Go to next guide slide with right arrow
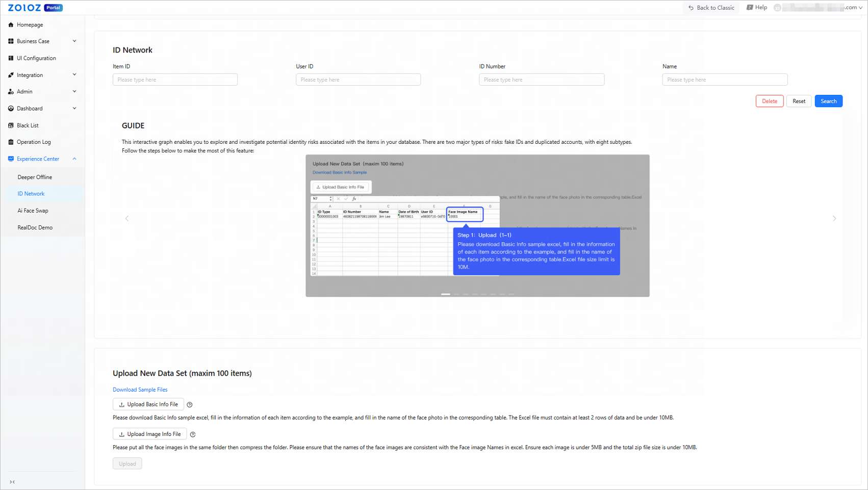The height and width of the screenshot is (490, 868). 834,219
